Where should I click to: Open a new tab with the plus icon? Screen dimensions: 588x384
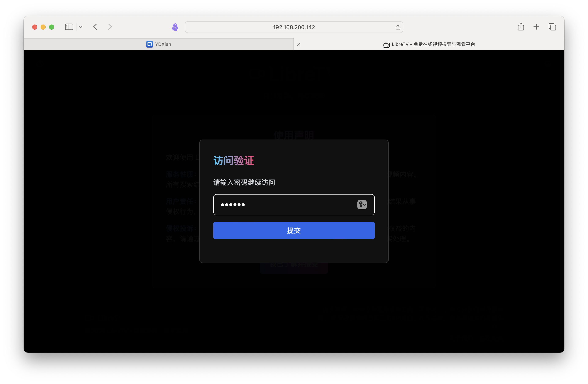[536, 27]
